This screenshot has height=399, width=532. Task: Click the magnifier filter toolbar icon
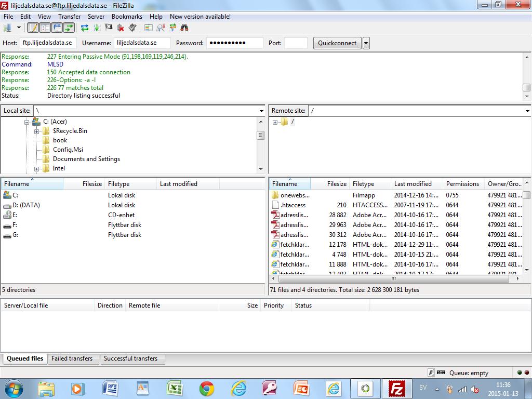[161, 28]
